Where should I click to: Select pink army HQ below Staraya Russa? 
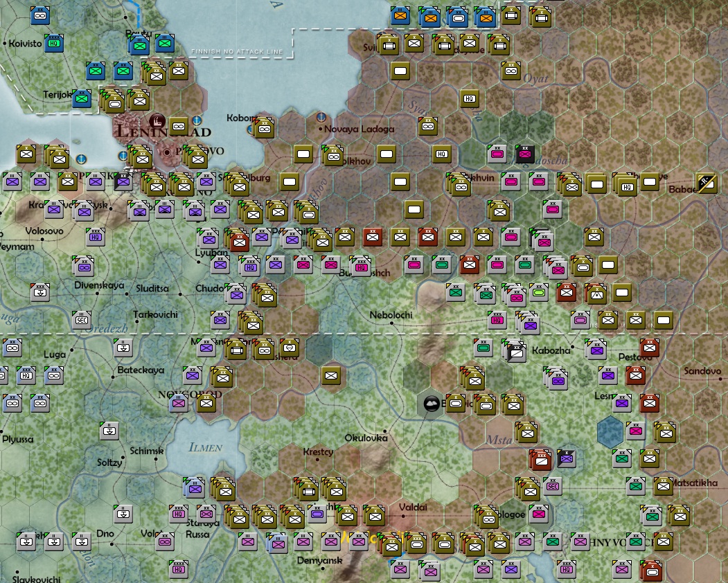point(179,569)
